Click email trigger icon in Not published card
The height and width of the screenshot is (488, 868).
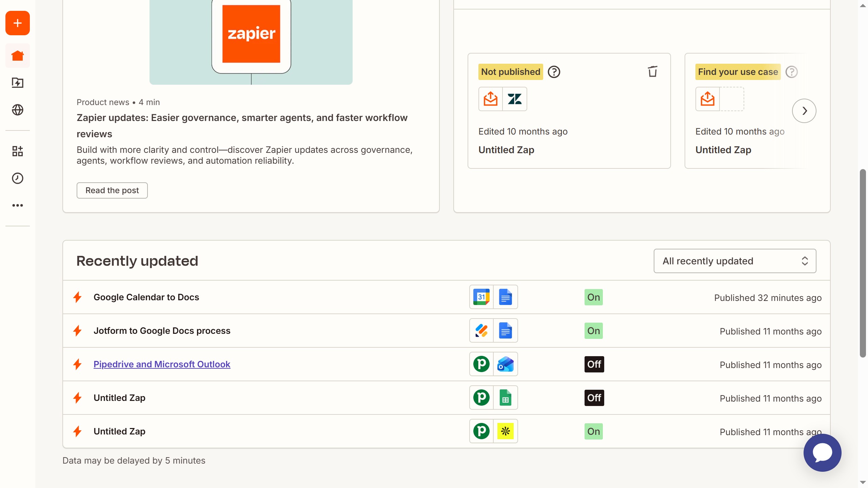[491, 99]
